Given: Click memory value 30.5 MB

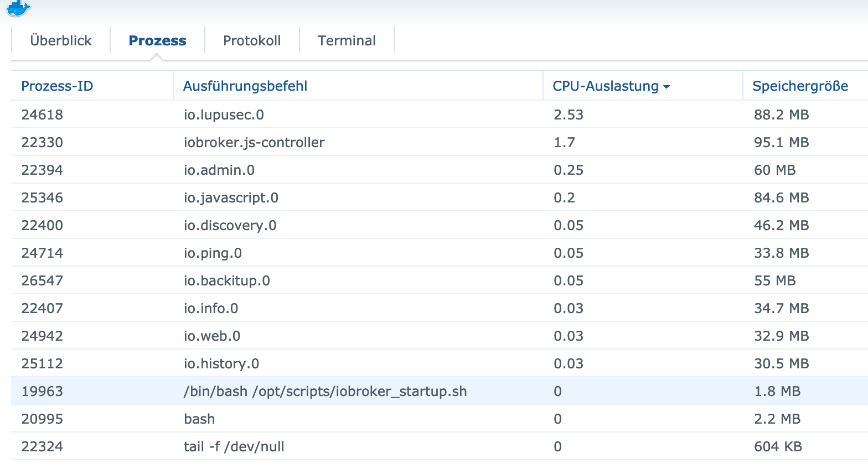Looking at the screenshot, I should (781, 363).
